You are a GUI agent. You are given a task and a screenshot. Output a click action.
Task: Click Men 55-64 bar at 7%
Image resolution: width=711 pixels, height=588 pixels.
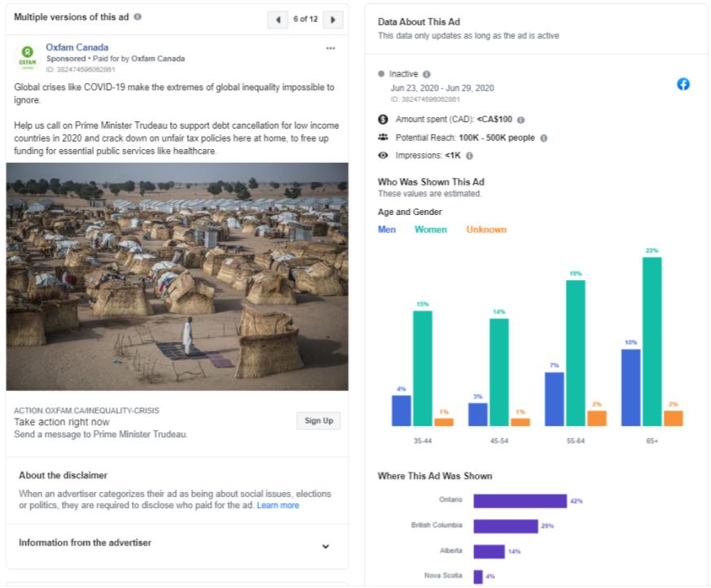click(554, 399)
